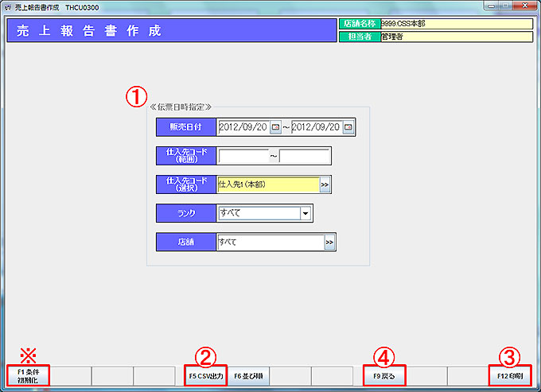This screenshot has height=392, width=541.
Task: Click F9 戻る button
Action: [x=384, y=376]
